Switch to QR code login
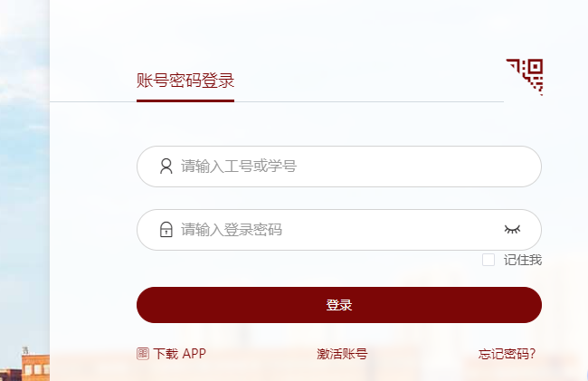The height and width of the screenshot is (381, 588). click(x=525, y=75)
